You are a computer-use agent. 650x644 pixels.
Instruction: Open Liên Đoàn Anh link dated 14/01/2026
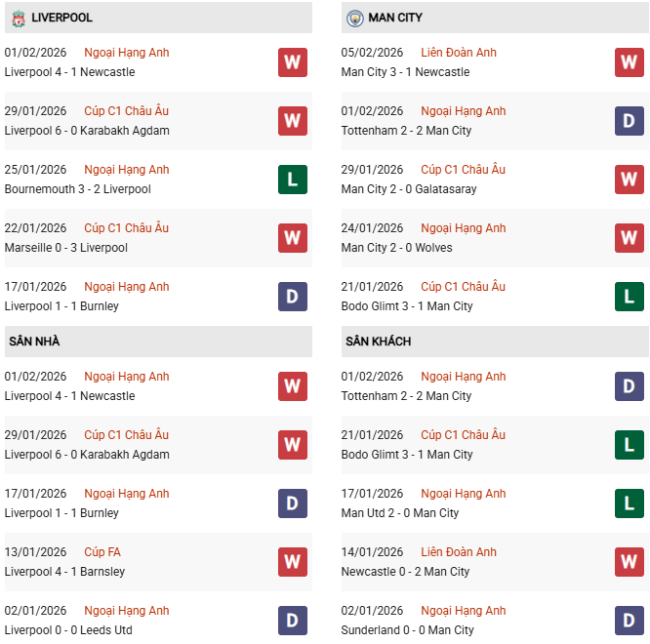(x=458, y=552)
